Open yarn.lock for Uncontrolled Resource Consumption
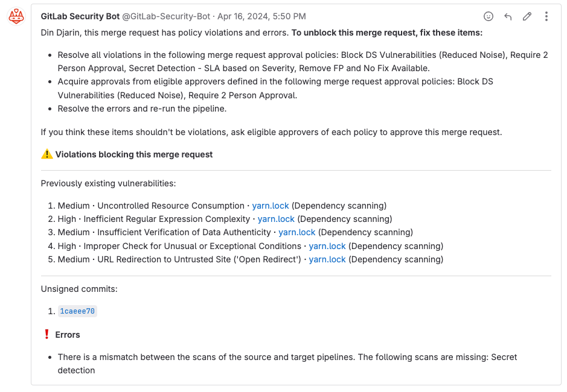Viewport: 567px width, 392px height. pyautogui.click(x=271, y=206)
